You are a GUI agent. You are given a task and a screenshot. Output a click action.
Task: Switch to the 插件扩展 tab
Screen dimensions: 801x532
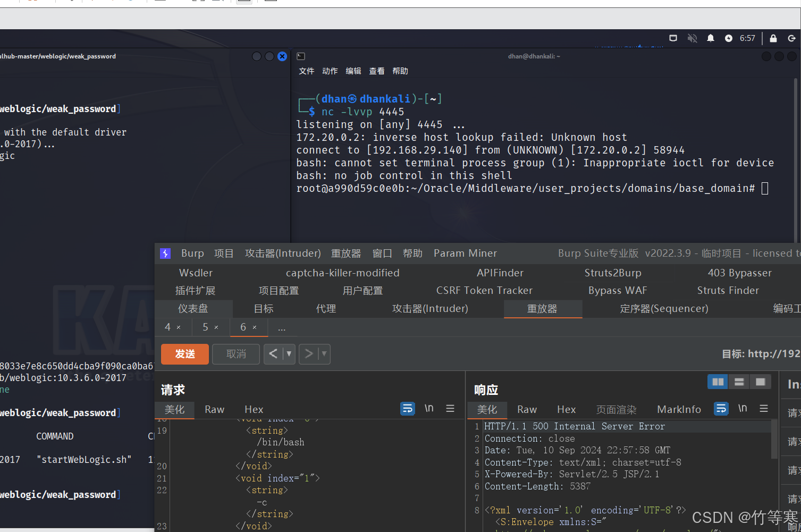point(196,291)
